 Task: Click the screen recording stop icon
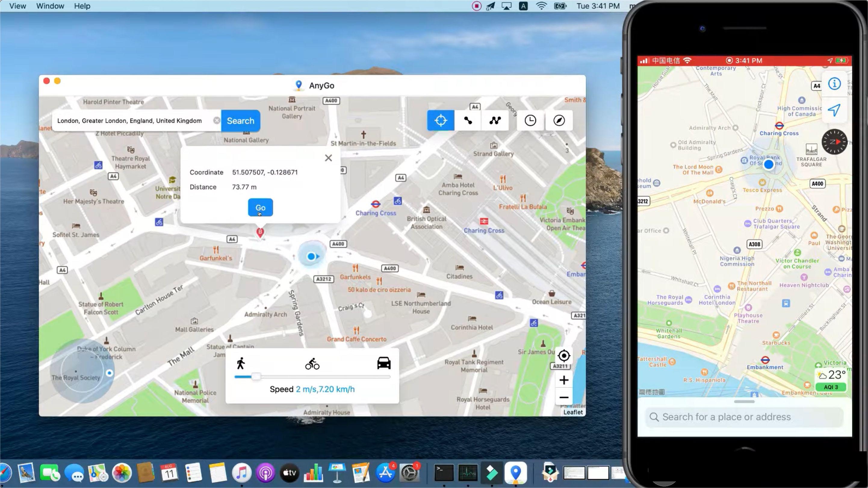(x=476, y=6)
